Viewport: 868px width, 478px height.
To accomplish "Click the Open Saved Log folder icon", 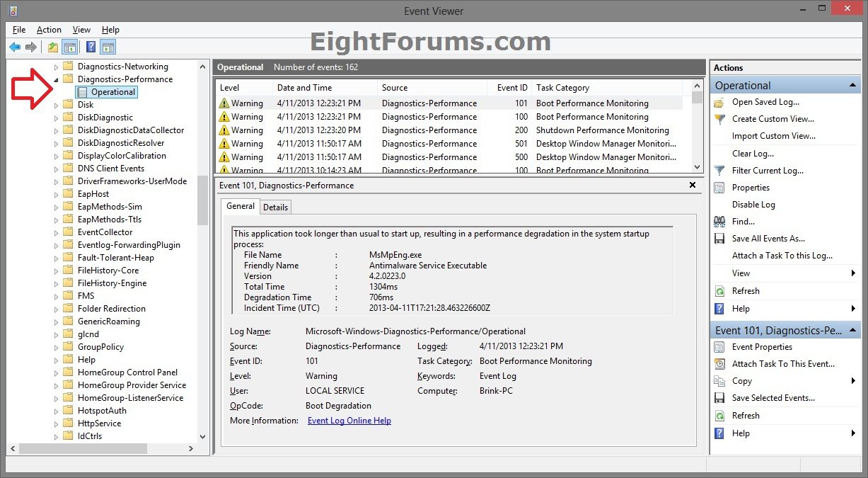I will coord(719,102).
